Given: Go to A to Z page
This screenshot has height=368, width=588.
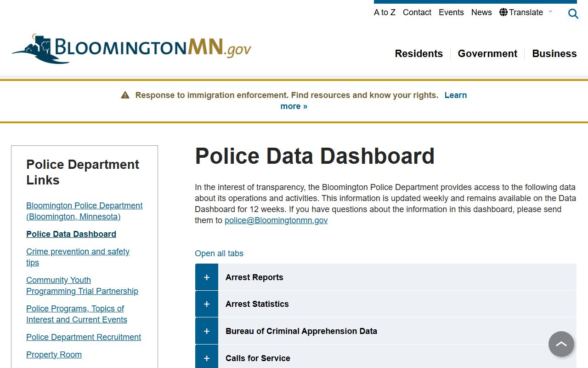Looking at the screenshot, I should pos(384,12).
